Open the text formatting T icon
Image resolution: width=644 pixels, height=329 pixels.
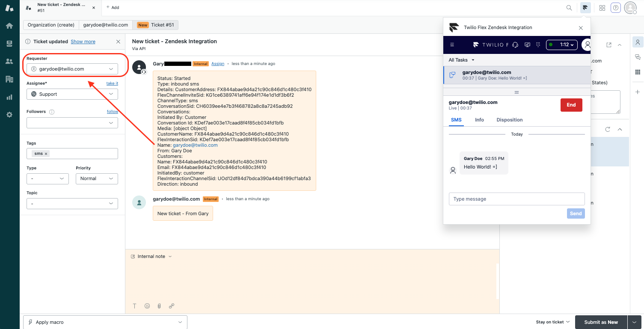(134, 306)
